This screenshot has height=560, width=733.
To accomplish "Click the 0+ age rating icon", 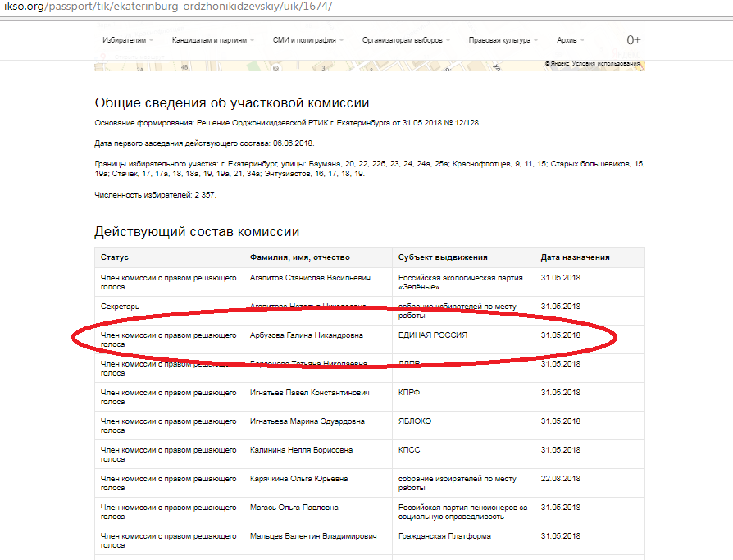I will [x=633, y=40].
